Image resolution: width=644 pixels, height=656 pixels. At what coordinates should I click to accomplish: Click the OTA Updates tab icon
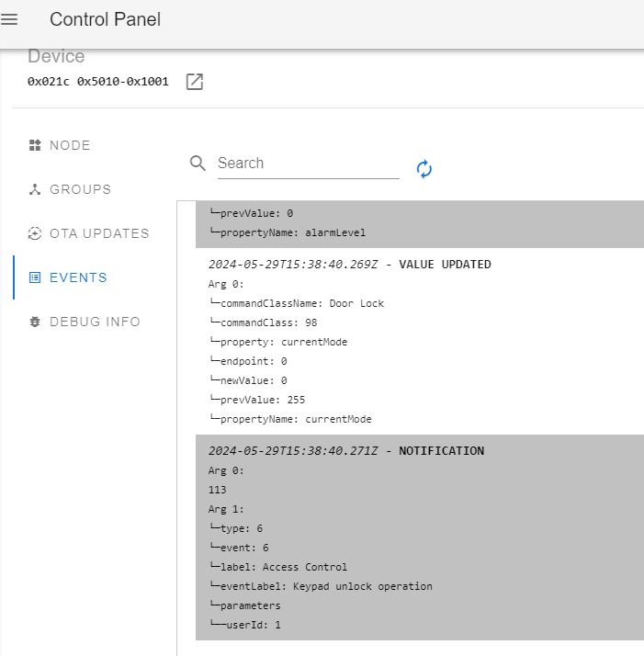pos(35,233)
